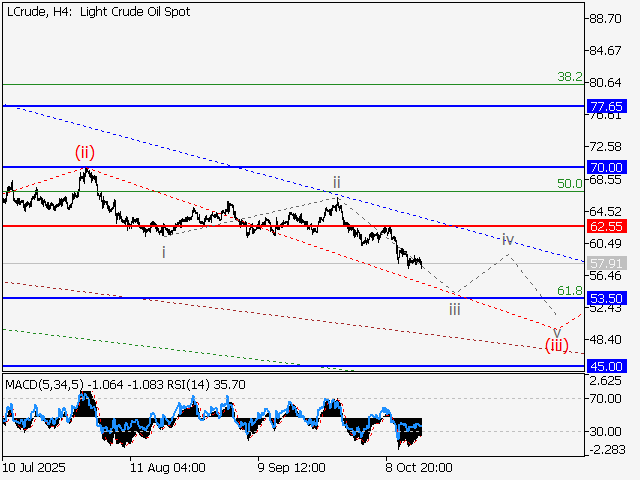
Task: Select the red (ii) wave label at peak
Action: click(x=86, y=152)
